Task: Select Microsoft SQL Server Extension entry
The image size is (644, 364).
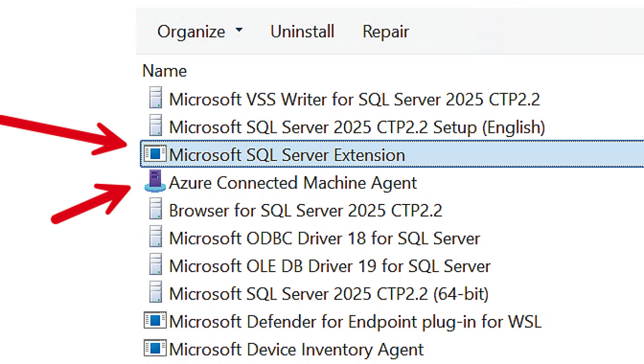Action: [x=392, y=154]
